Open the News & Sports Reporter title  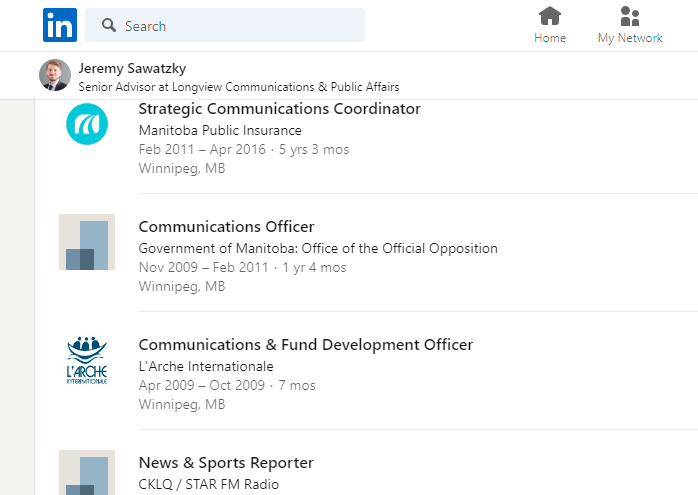click(x=226, y=463)
